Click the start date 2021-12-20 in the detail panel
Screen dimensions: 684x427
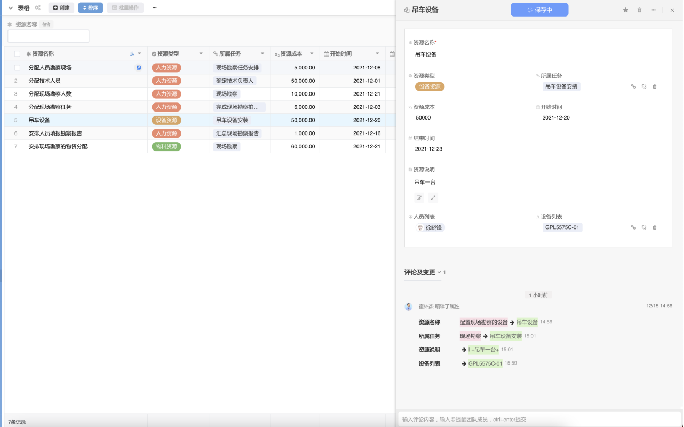click(556, 118)
